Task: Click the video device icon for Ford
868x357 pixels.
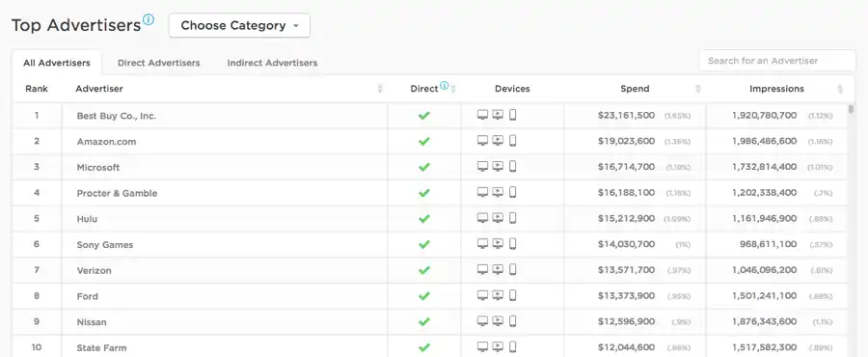Action: pyautogui.click(x=498, y=295)
